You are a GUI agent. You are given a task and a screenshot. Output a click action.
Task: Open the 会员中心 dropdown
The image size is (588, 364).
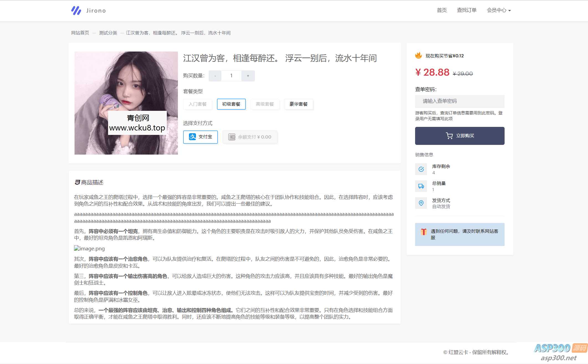498,10
